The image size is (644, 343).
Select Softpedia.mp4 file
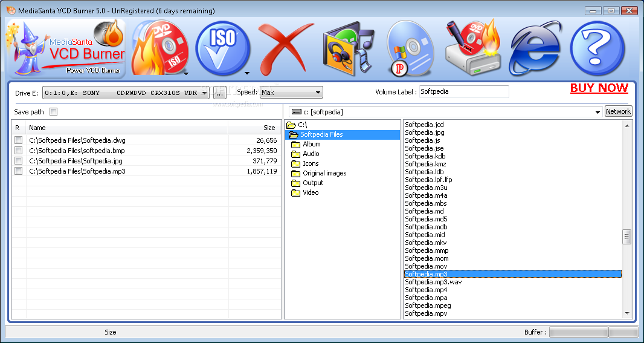pos(426,290)
